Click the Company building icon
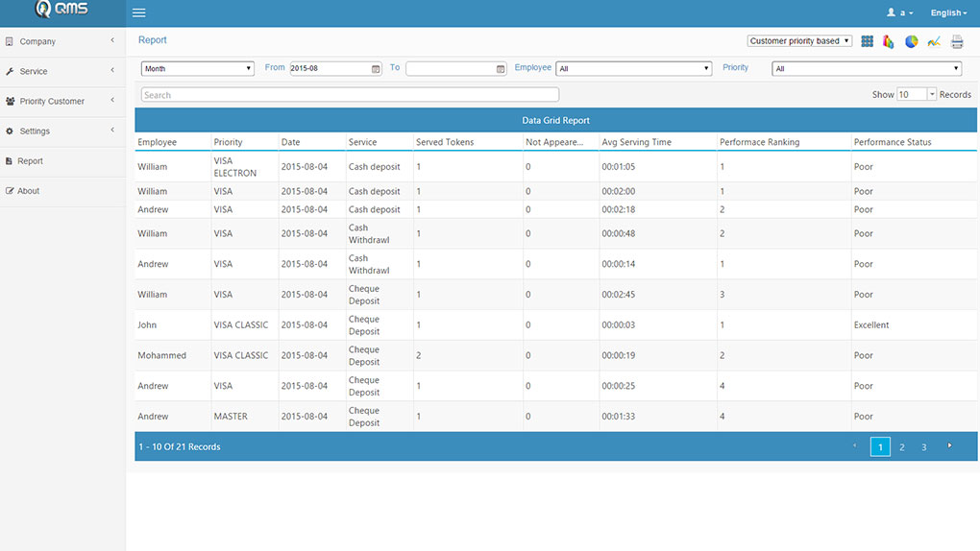This screenshot has width=980, height=551. (10, 41)
